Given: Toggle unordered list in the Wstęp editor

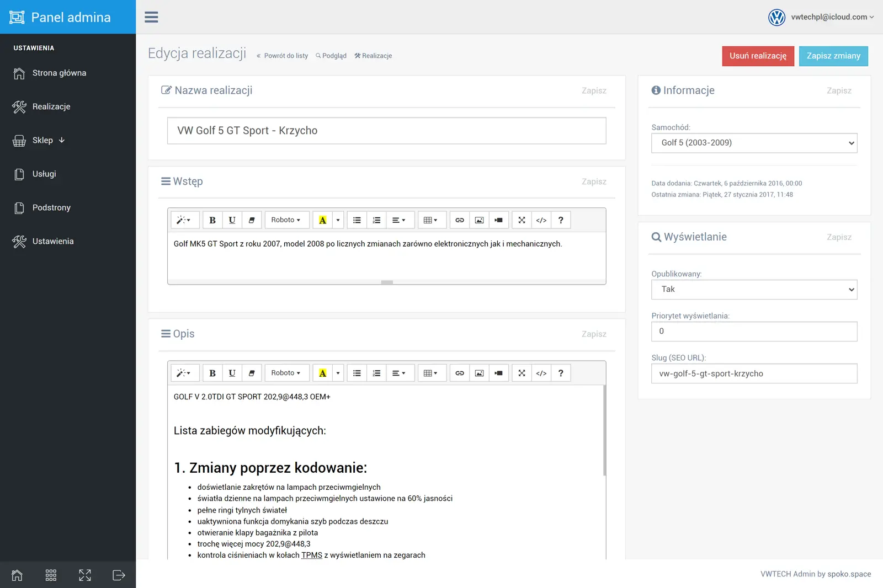Looking at the screenshot, I should (357, 220).
